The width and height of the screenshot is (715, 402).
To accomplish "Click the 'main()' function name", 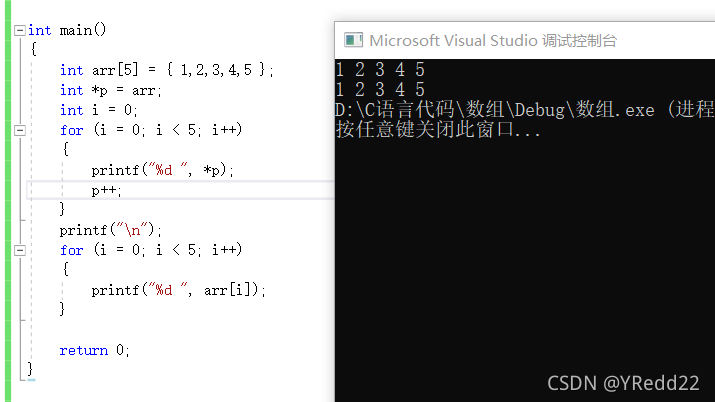I will point(83,30).
